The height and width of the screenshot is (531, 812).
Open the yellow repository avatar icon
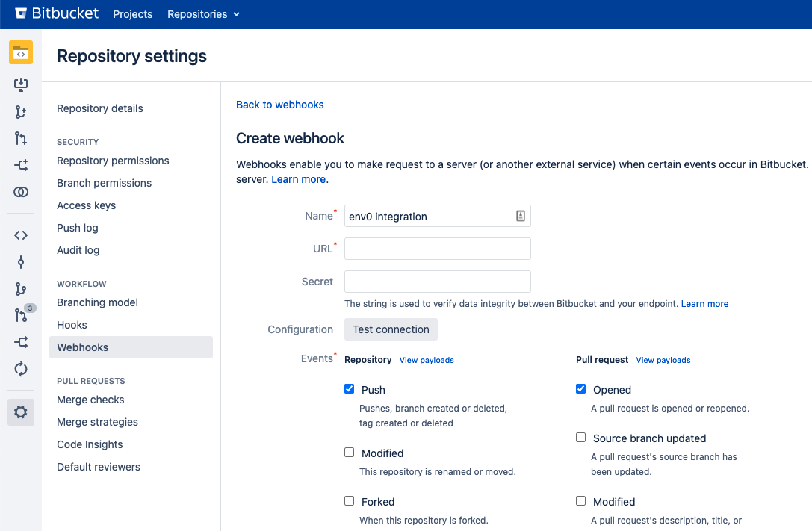click(x=21, y=52)
